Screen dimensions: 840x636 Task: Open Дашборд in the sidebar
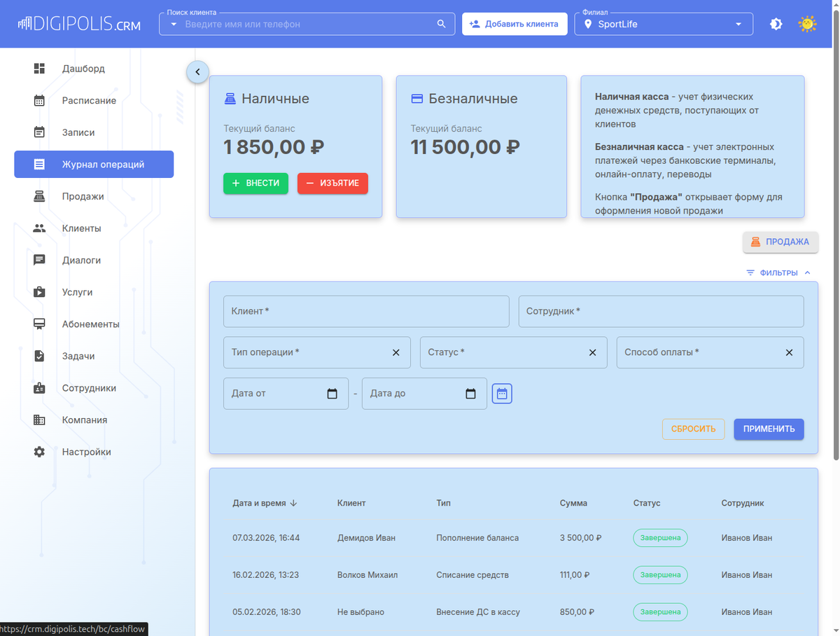point(94,69)
